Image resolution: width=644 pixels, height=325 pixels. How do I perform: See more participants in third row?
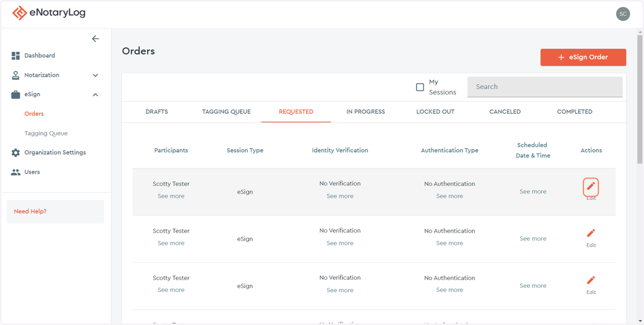[171, 290]
